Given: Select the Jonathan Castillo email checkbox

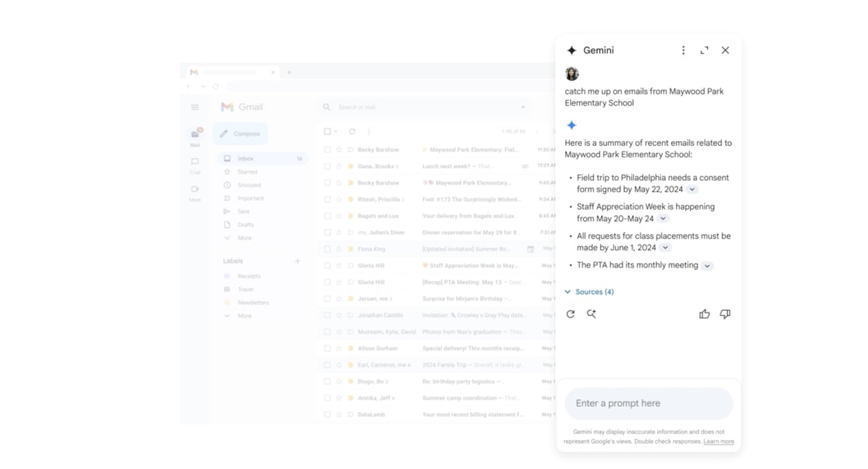Looking at the screenshot, I should tap(328, 315).
